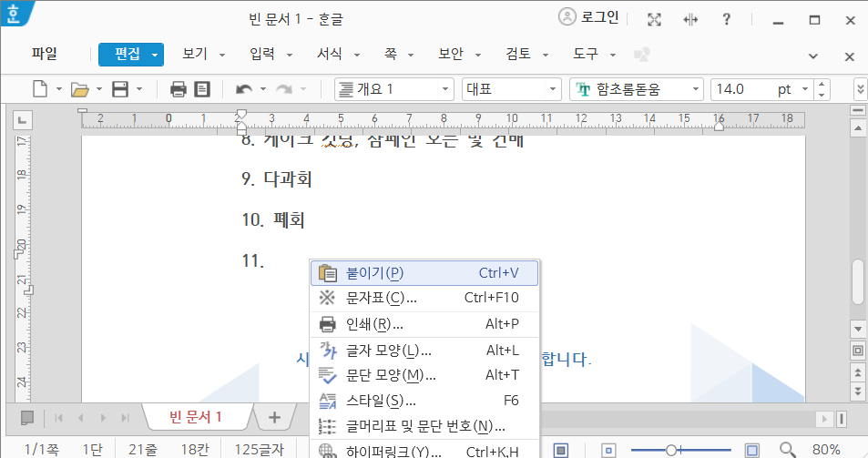Click the Hangul app logo icon
Viewport: 868px width, 458px height.
pyautogui.click(x=15, y=13)
